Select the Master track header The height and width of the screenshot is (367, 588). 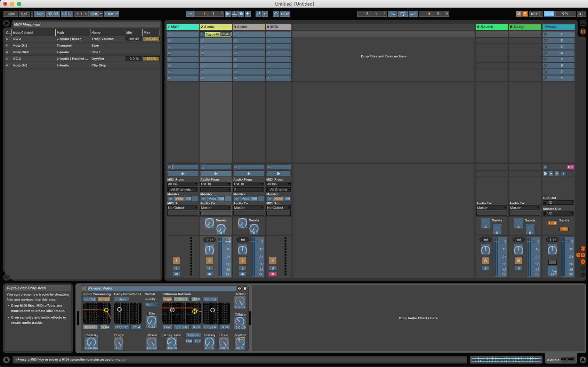click(x=558, y=27)
